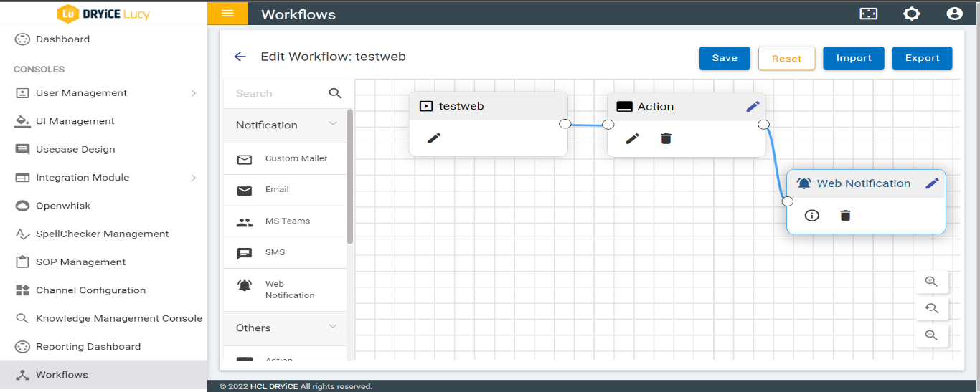Zoom in on the workflow canvas
The image size is (980, 392).
[x=932, y=282]
